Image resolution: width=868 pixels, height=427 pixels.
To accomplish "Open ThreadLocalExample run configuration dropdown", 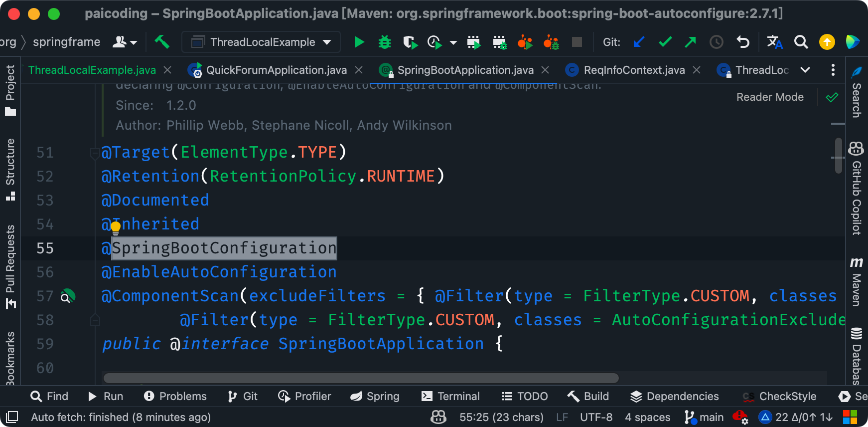I will pyautogui.click(x=261, y=42).
